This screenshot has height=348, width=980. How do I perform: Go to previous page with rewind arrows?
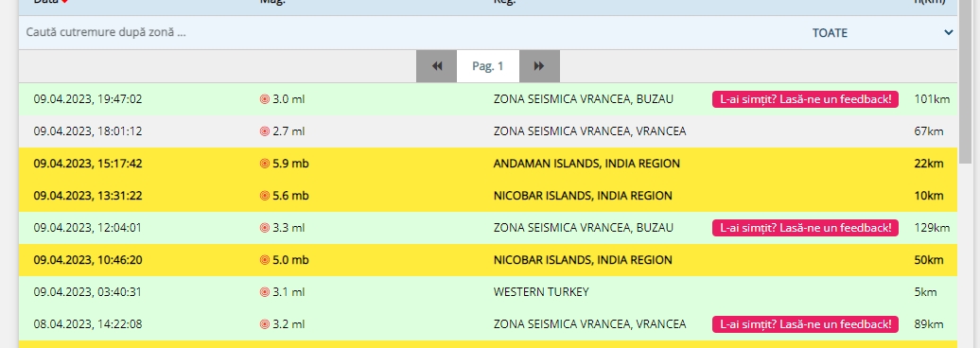[x=437, y=66]
